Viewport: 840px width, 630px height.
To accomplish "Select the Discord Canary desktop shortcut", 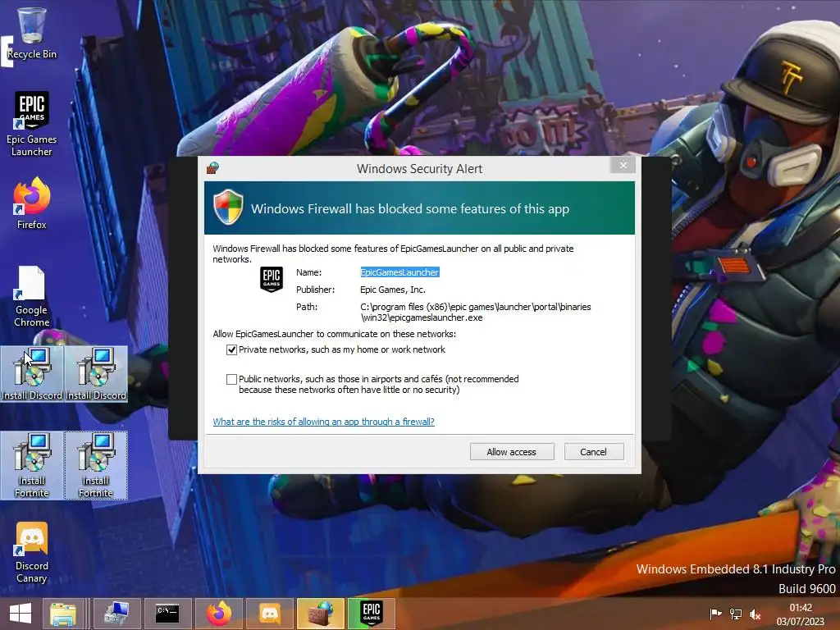I will [x=32, y=553].
